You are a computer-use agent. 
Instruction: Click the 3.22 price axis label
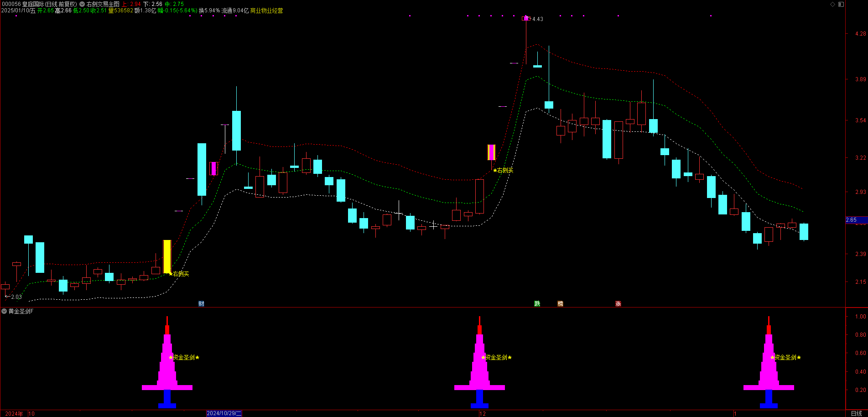(861, 158)
